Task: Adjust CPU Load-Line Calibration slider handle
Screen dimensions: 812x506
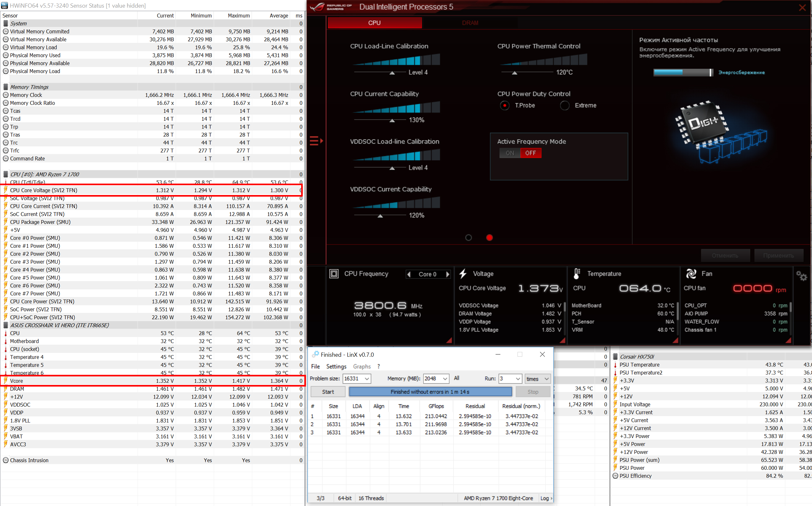Action: click(x=392, y=73)
